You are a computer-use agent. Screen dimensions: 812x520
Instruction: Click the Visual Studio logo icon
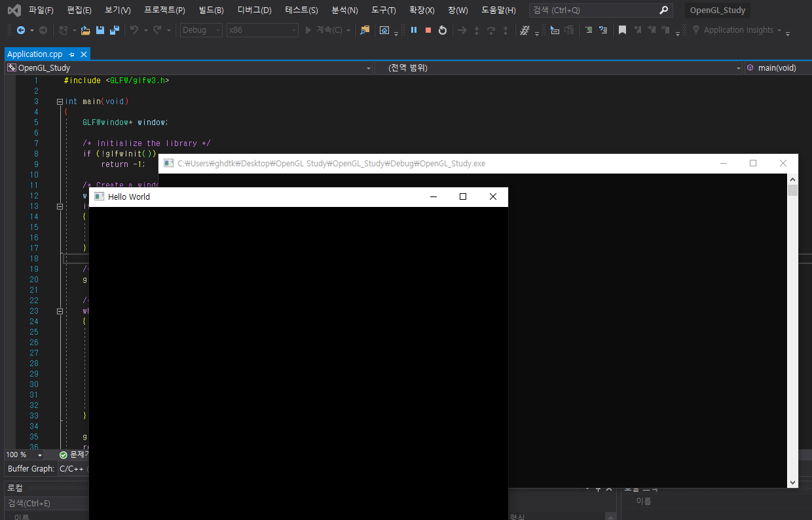click(14, 10)
